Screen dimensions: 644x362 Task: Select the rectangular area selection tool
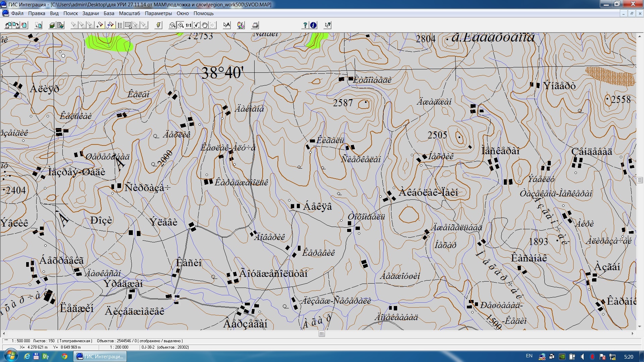coord(128,25)
